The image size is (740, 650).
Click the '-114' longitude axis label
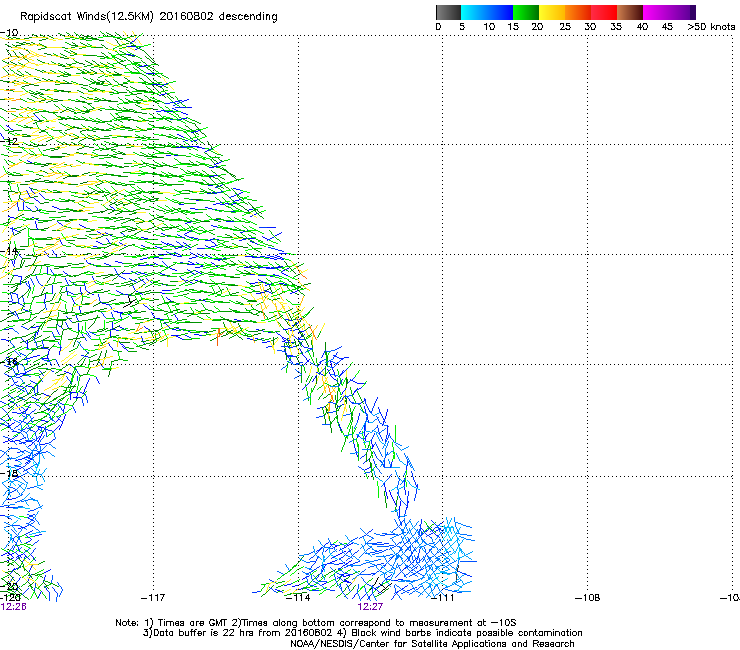point(298,598)
